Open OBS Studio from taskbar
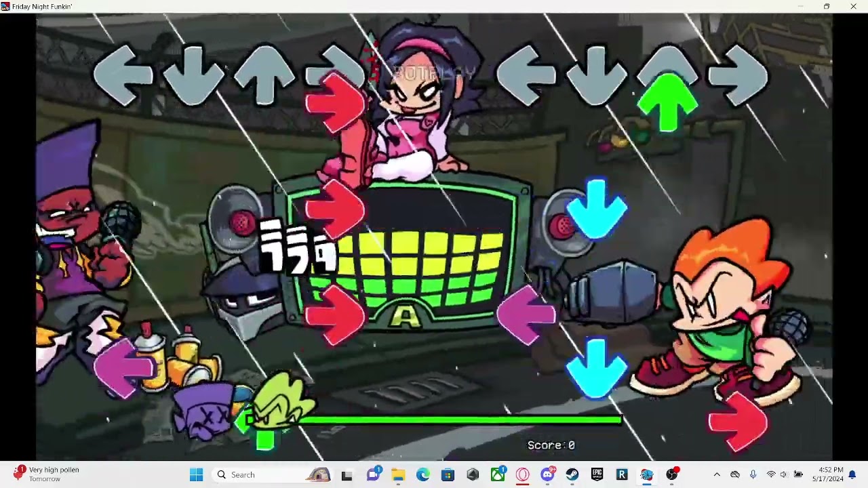 click(x=671, y=474)
